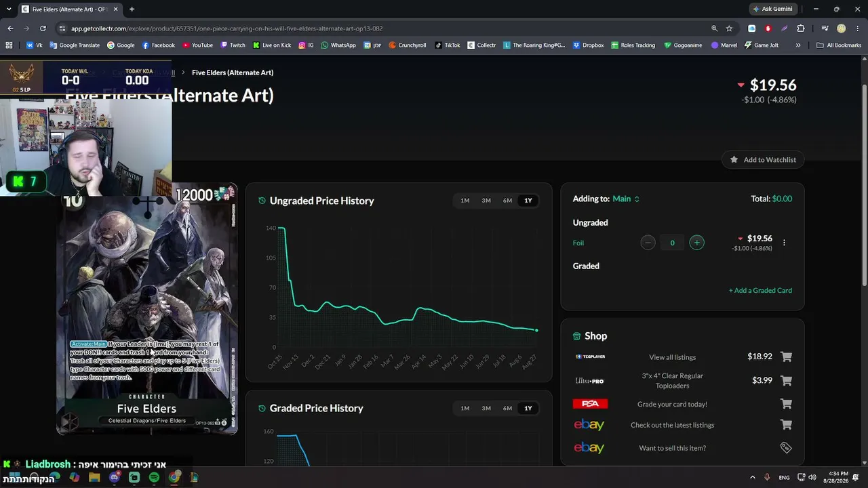The width and height of the screenshot is (868, 488).
Task: Select 1Y range for Ungraded Price History
Action: pyautogui.click(x=528, y=201)
